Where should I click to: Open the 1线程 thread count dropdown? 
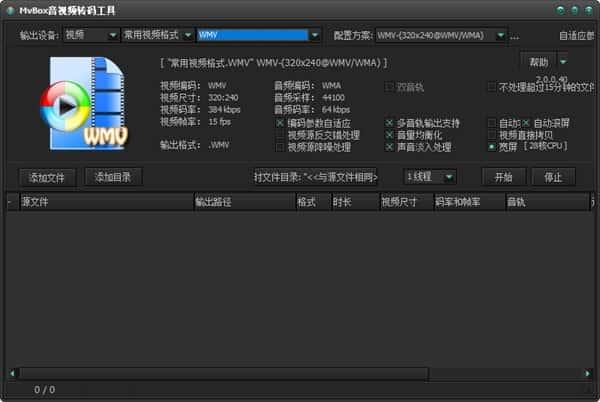tap(430, 177)
